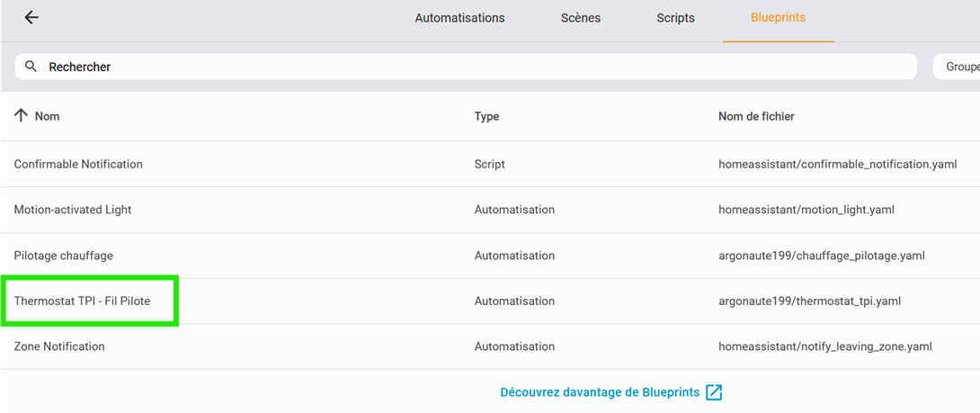Follow the Découvrez davantage de Blueprints link
Screen dimensions: 980x413
[600, 392]
